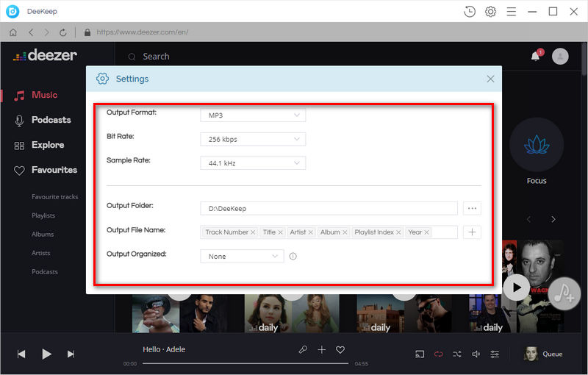Open the Focus channel tile
Screen dimensions: 588x375
[x=537, y=145]
